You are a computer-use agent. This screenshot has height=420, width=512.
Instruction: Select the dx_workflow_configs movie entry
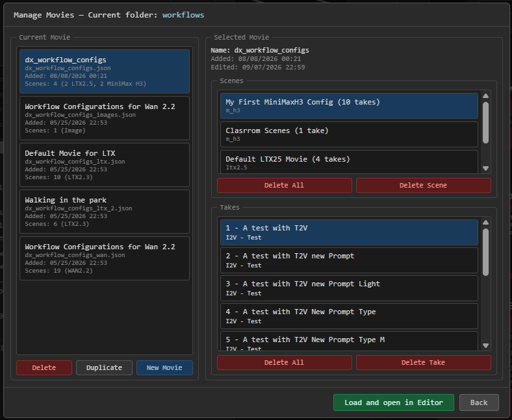[x=105, y=71]
